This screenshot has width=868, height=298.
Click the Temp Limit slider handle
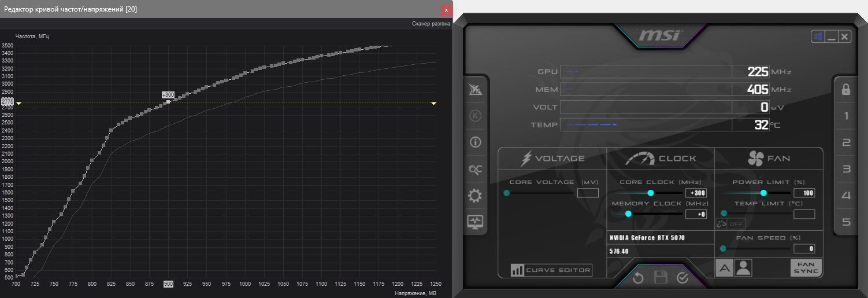coord(724,214)
